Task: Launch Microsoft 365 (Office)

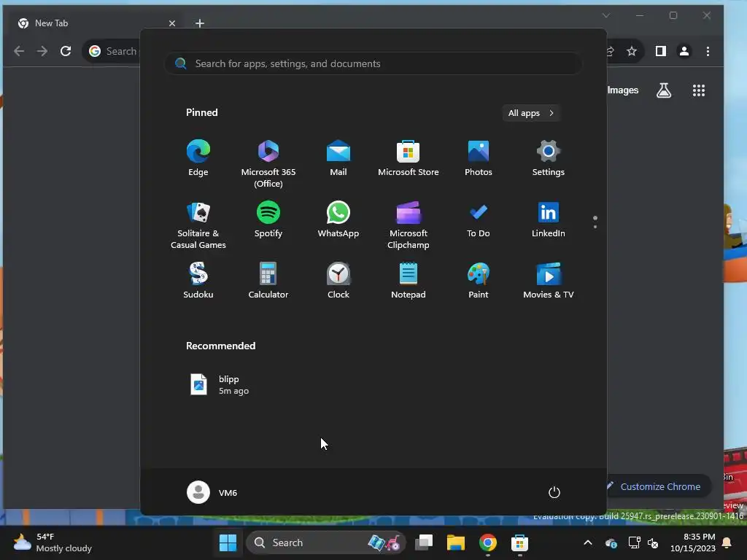Action: [x=268, y=164]
